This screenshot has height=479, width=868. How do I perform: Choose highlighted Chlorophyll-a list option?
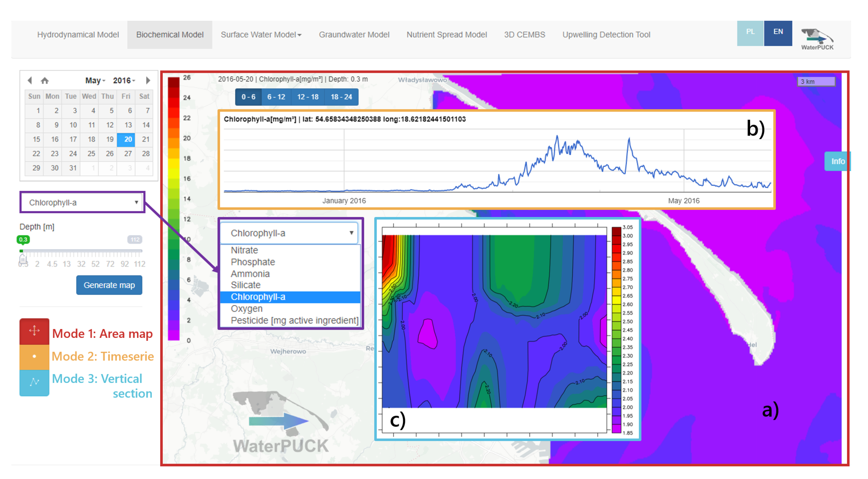coord(291,297)
